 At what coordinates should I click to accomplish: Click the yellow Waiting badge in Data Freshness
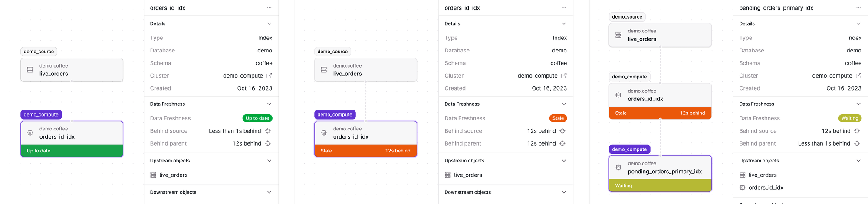pyautogui.click(x=849, y=118)
